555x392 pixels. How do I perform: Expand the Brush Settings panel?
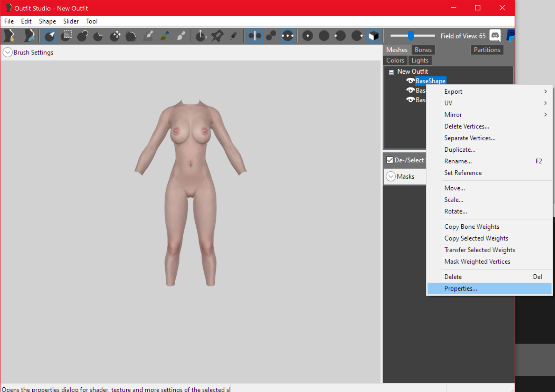point(8,52)
